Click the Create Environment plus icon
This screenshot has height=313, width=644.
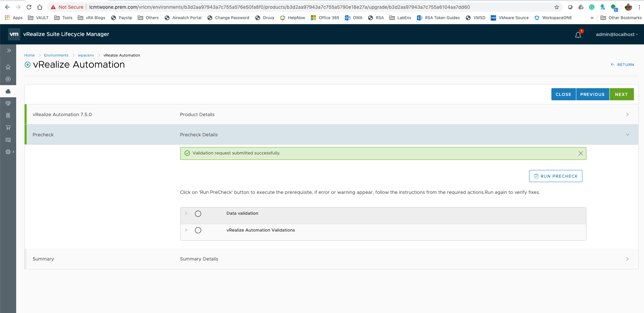pyautogui.click(x=8, y=79)
